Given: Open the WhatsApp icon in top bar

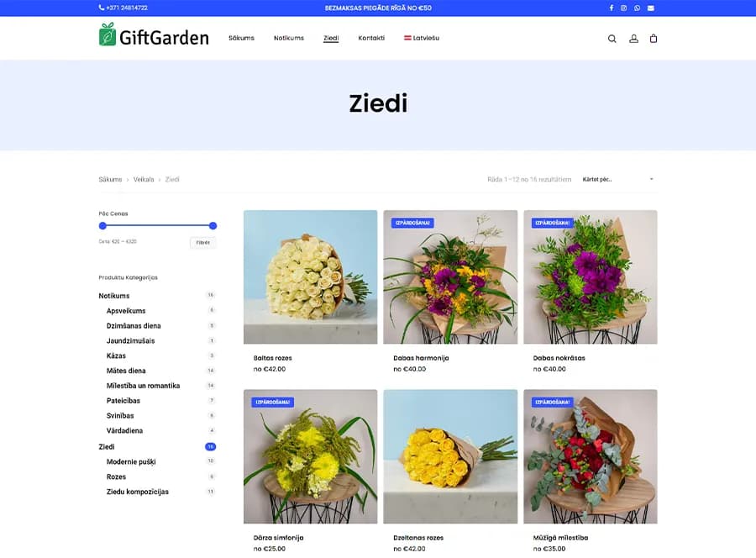Looking at the screenshot, I should point(637,8).
